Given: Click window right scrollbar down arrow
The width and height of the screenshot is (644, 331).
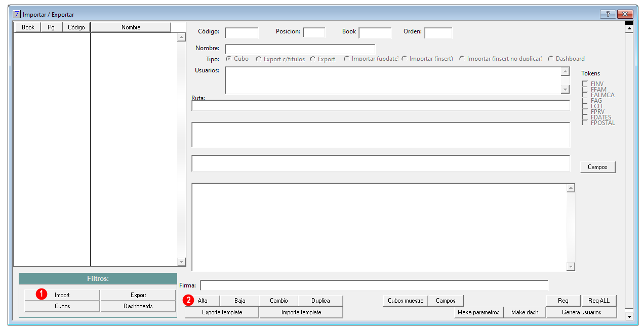Looking at the screenshot, I should tap(629, 316).
